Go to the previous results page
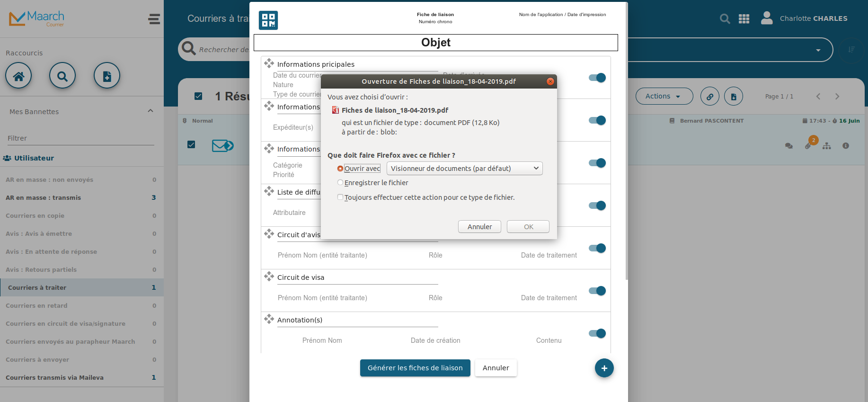The image size is (868, 402). click(x=818, y=97)
